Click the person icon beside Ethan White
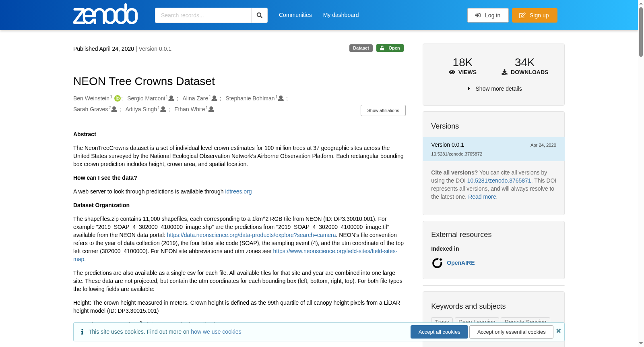This screenshot has height=347, width=644. point(211,109)
